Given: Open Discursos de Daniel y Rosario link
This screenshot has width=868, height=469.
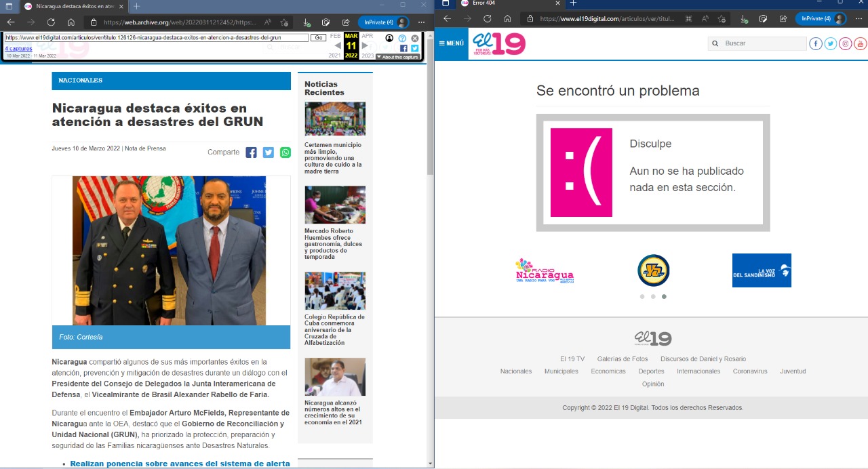Looking at the screenshot, I should pos(703,359).
